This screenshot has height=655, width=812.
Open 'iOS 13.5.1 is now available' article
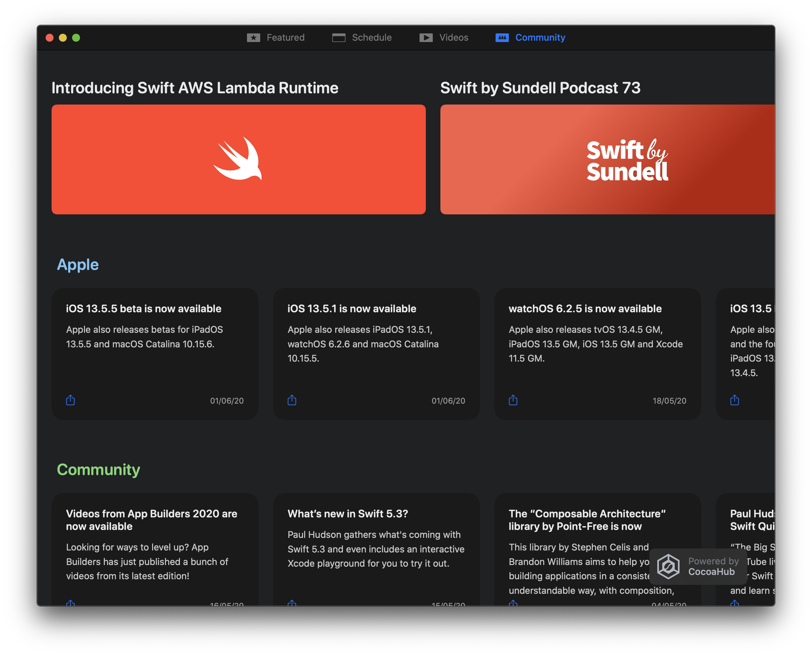351,309
